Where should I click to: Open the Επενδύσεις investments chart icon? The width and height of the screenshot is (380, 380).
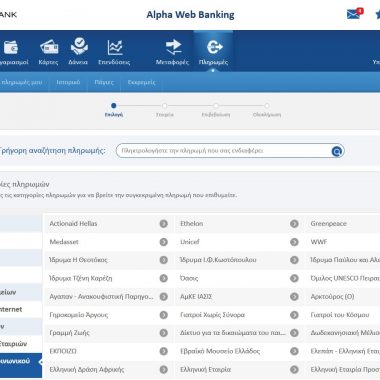tap(115, 47)
